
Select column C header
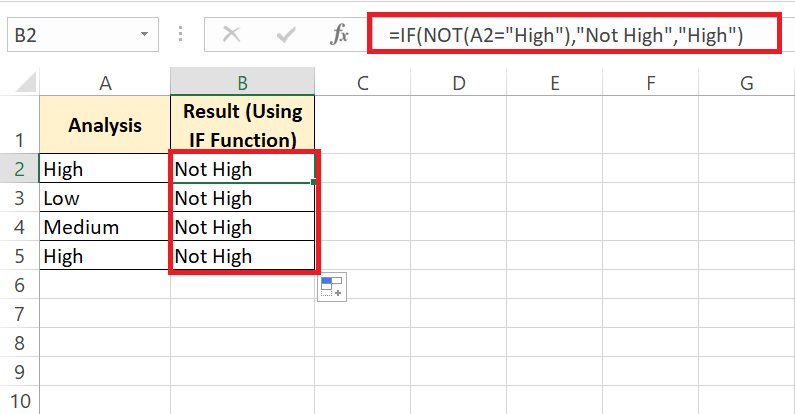[363, 83]
